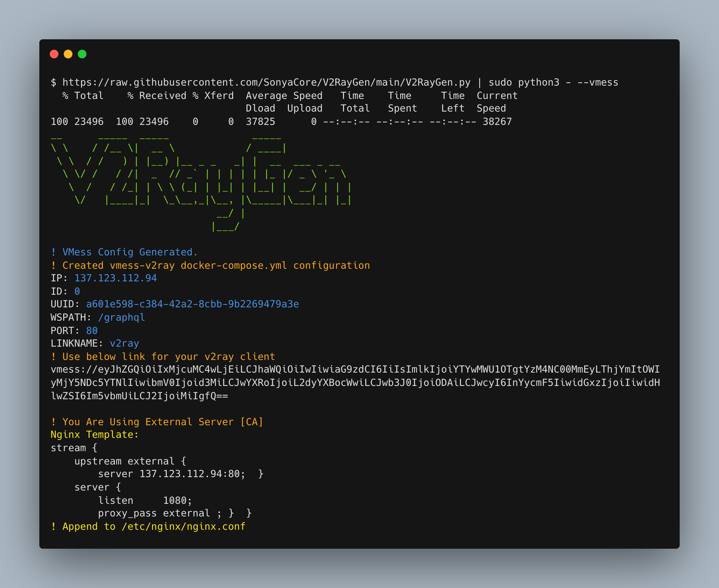Click the raw.githubusercontent.com V2RayGen.py URL
719x588 pixels.
pos(266,82)
